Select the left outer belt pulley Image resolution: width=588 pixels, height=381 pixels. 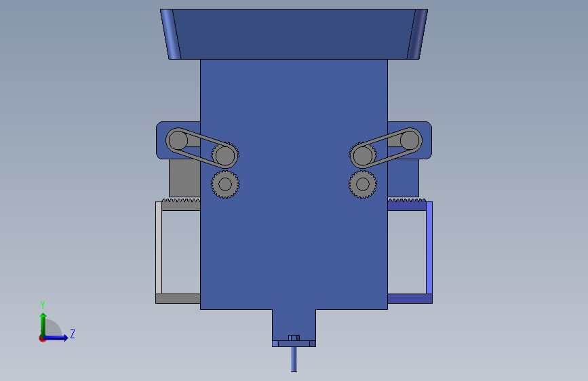(178, 140)
